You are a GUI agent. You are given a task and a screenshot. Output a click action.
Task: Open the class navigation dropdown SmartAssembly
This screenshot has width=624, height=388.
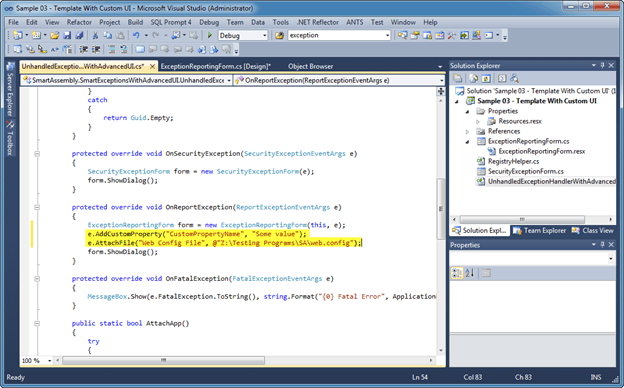pos(229,80)
